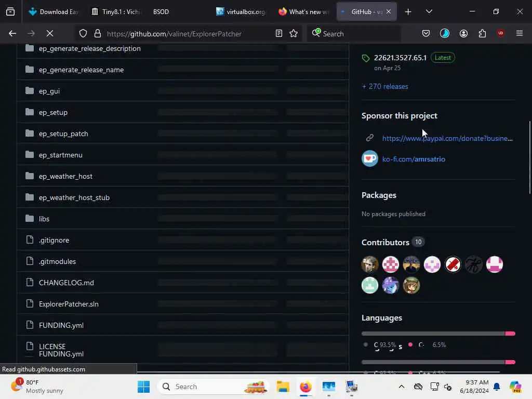Open ep_startmenu folder

pyautogui.click(x=60, y=155)
